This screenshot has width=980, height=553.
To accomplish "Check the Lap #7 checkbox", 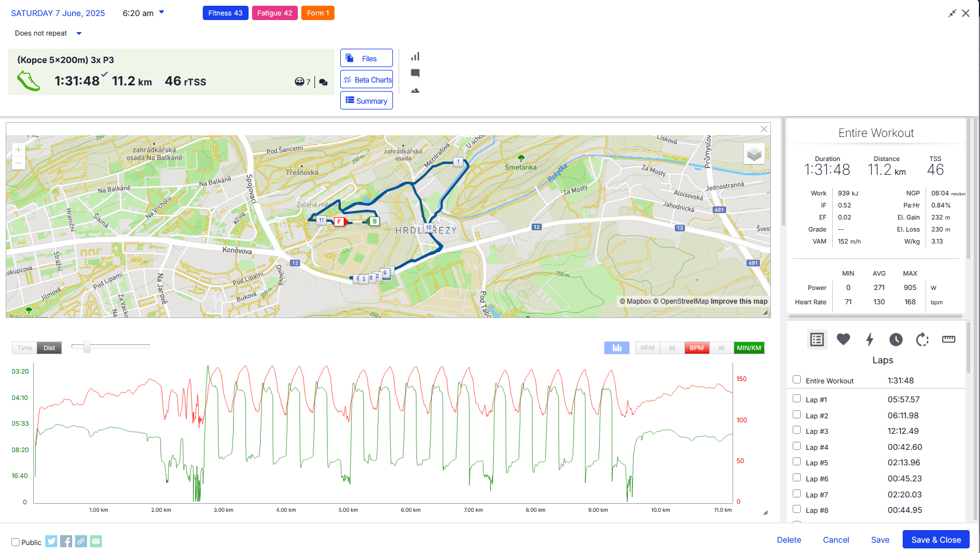I will [x=797, y=493].
